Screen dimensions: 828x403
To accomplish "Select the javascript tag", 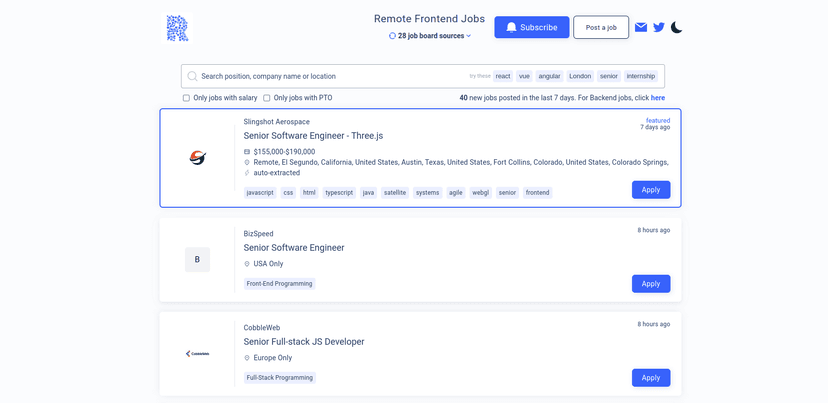I will 260,193.
